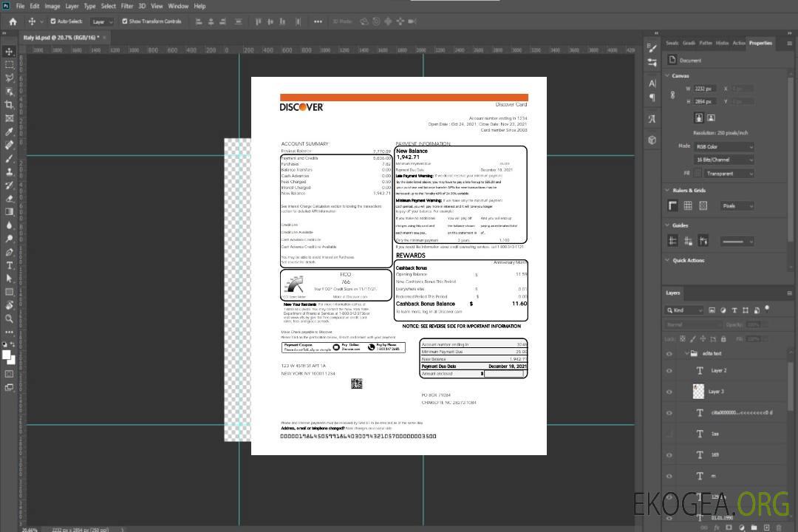Screen dimensions: 798x532
Task: Switch to the History tab
Action: click(x=722, y=44)
